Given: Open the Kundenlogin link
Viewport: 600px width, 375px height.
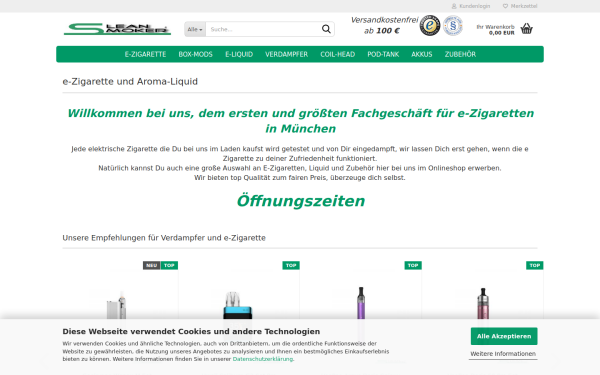Looking at the screenshot, I should pos(474,6).
